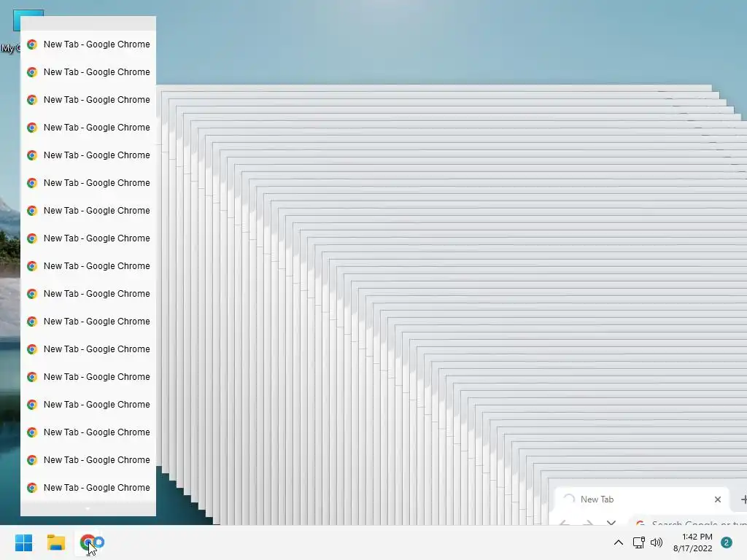This screenshot has width=747, height=560.
Task: Switch to the topmost New Tab - Google Chrome entry
Action: (x=88, y=44)
